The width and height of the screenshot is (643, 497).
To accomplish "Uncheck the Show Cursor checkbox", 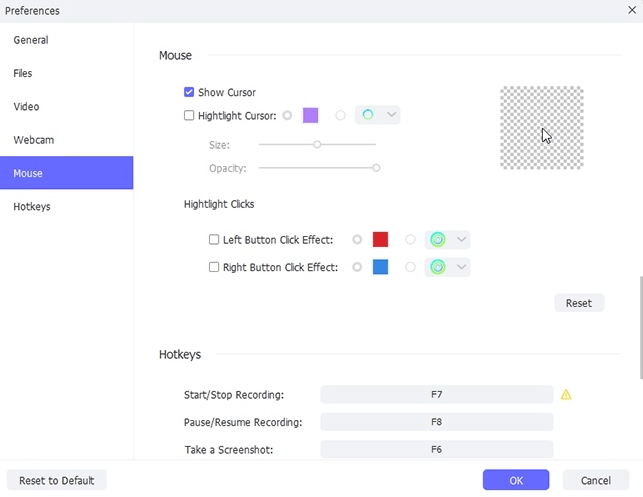I will tap(189, 92).
